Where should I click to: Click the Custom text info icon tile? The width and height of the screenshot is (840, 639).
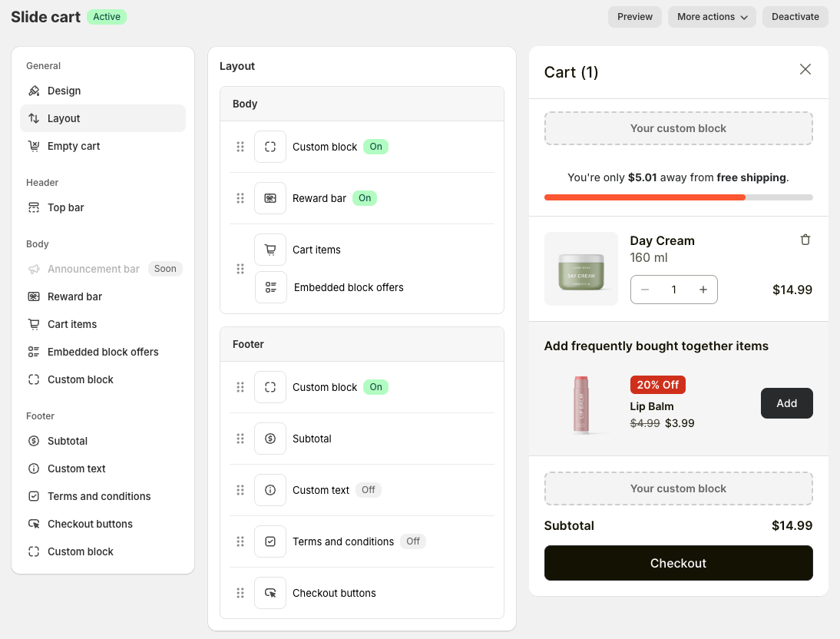tap(270, 490)
